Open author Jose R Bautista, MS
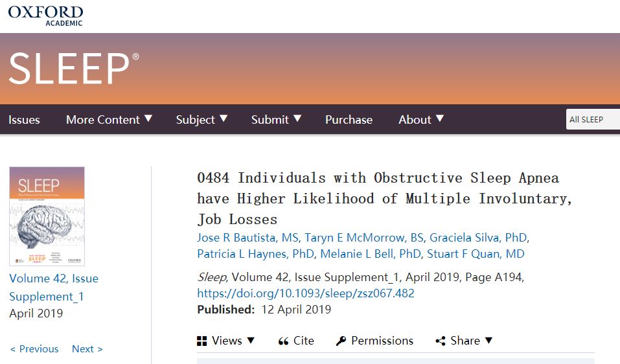 [x=248, y=238]
